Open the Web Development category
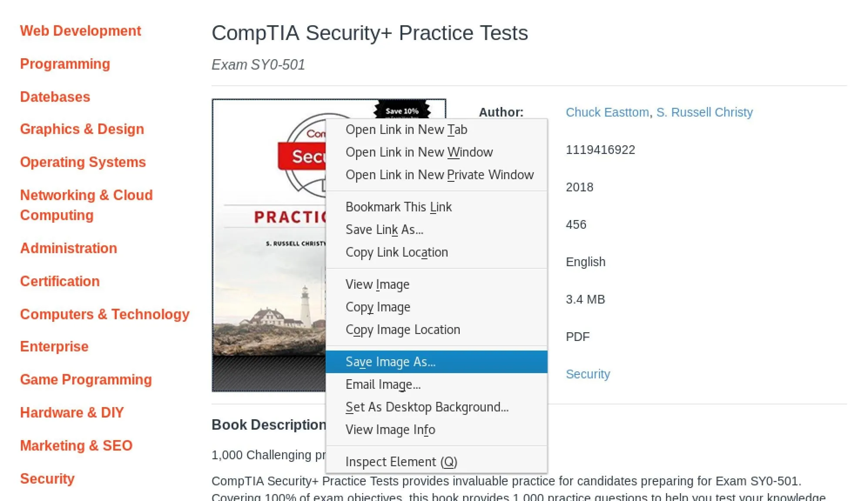 (x=81, y=31)
